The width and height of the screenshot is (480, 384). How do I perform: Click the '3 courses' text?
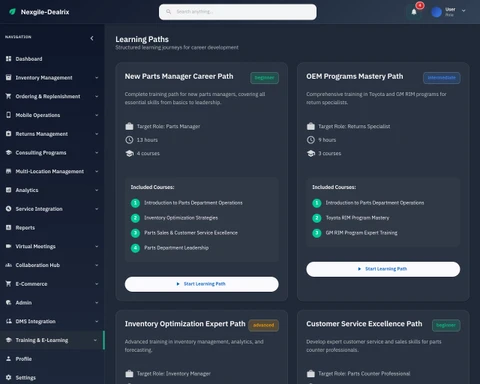pos(330,153)
